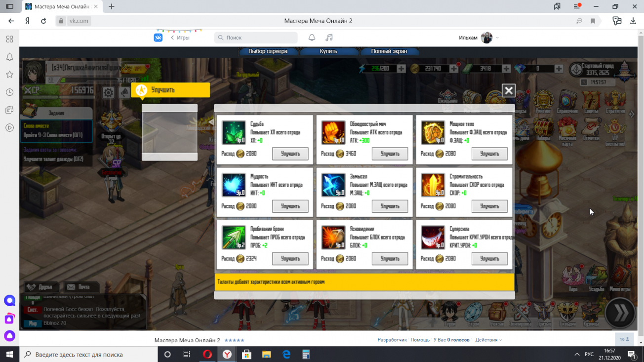Switch to Полный экран mode
The image size is (644, 362).
click(x=389, y=51)
